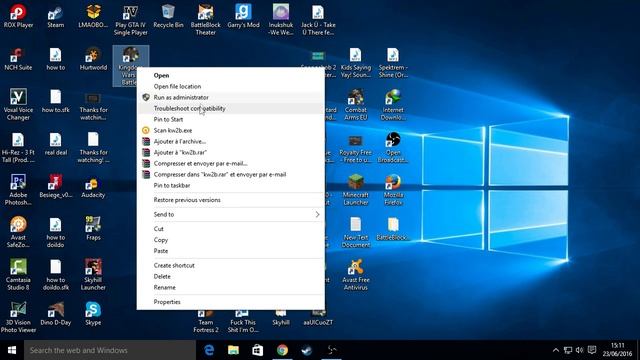
Task: Open File Explorer from taskbar
Action: coord(233,350)
